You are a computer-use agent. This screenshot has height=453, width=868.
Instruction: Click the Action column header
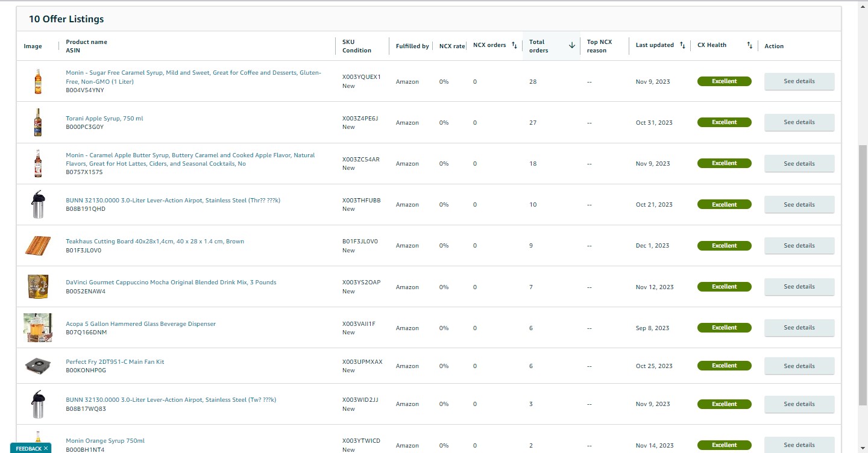click(774, 46)
